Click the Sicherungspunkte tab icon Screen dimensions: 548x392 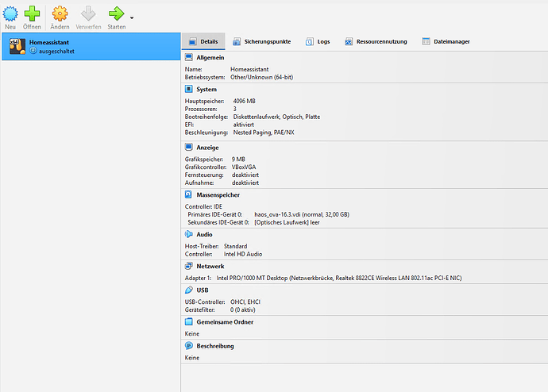click(x=237, y=41)
